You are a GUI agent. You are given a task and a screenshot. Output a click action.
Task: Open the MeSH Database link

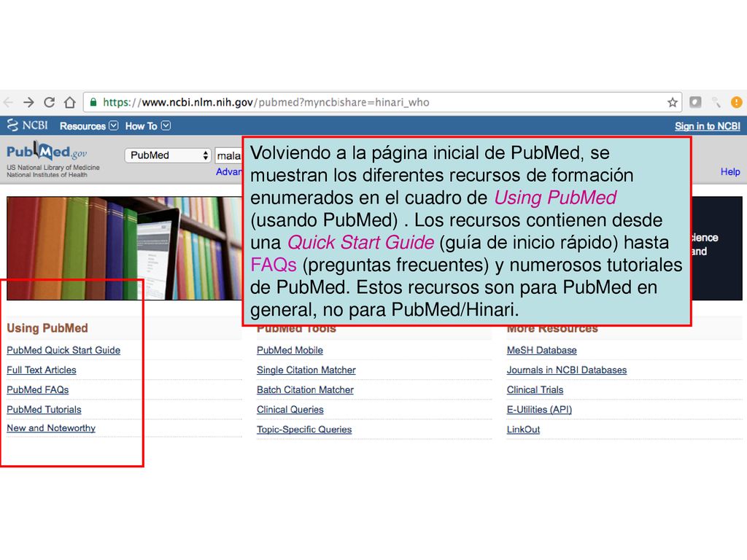(542, 351)
